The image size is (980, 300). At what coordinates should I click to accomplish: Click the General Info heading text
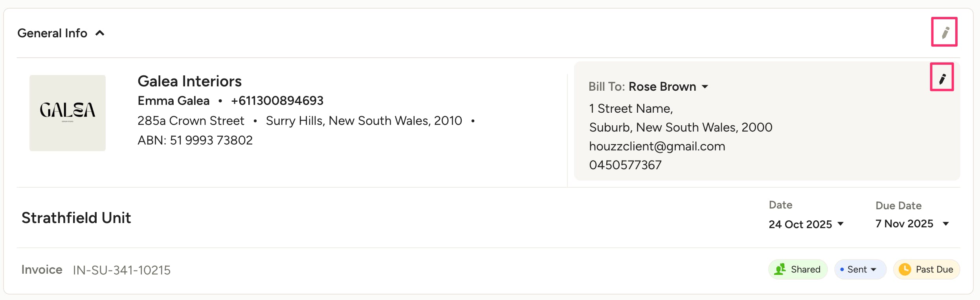pyautogui.click(x=52, y=33)
